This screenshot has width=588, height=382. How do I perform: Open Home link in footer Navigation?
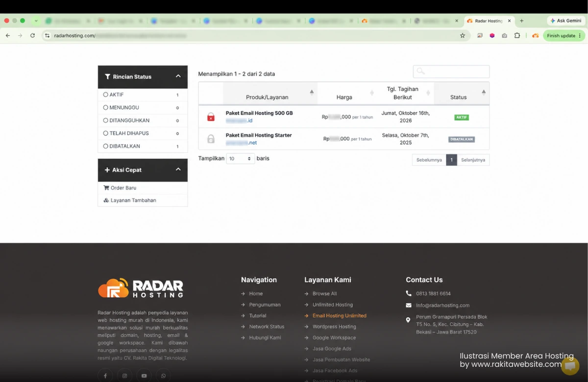tap(256, 293)
